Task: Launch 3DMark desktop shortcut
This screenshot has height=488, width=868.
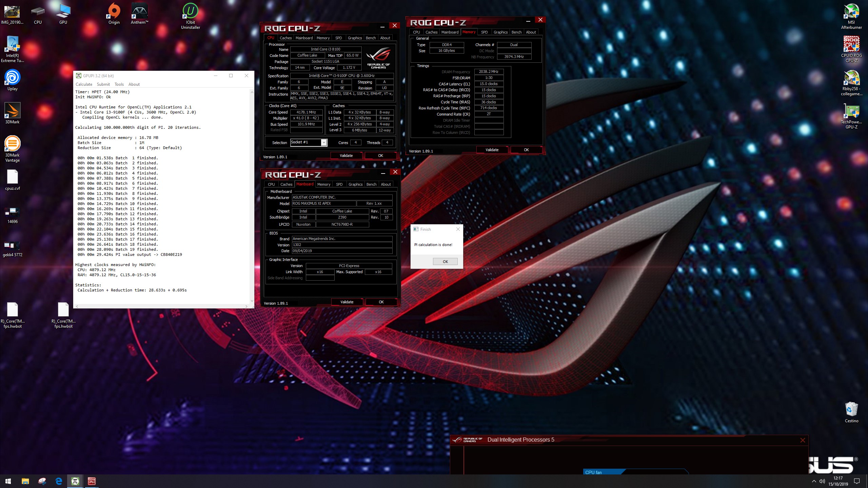Action: pyautogui.click(x=12, y=114)
